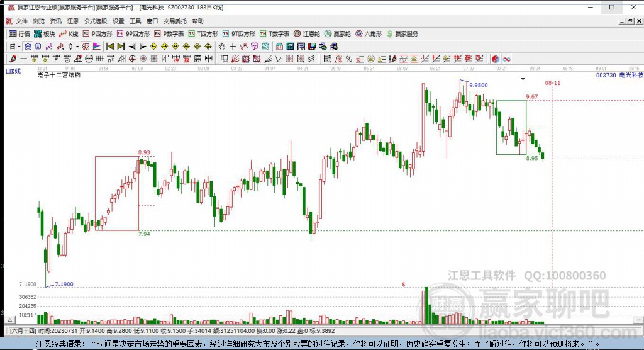Image resolution: width=644 pixels, height=350 pixels.
Task: Click the colorful flag chart icon
Action: click(x=96, y=47)
